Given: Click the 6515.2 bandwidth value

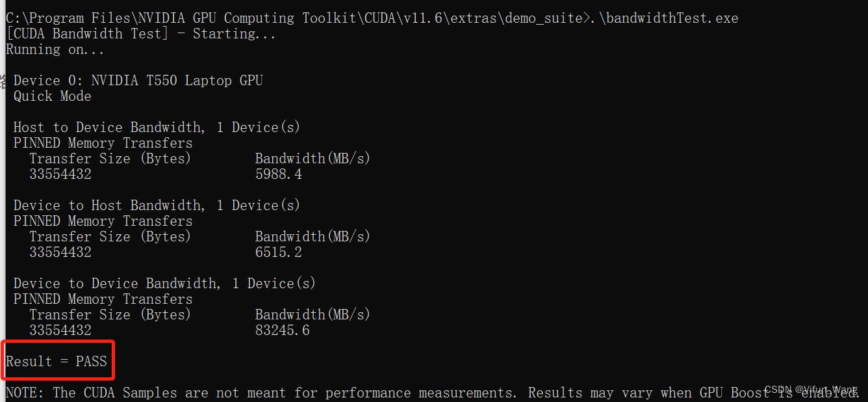Looking at the screenshot, I should [x=279, y=252].
